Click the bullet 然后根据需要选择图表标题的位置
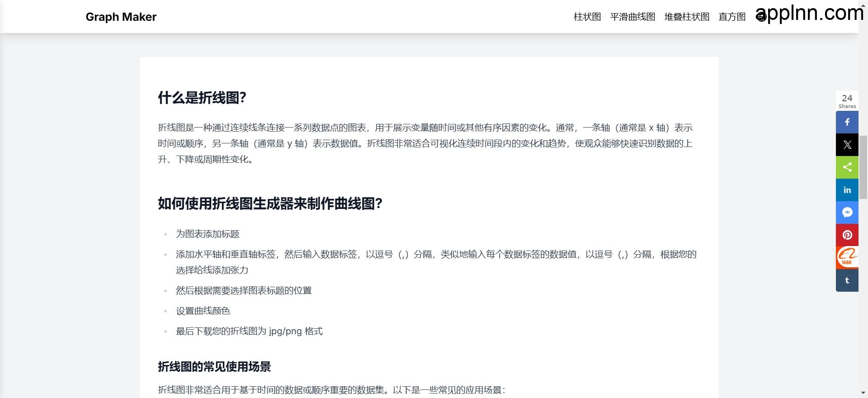Image resolution: width=868 pixels, height=398 pixels. click(x=244, y=290)
